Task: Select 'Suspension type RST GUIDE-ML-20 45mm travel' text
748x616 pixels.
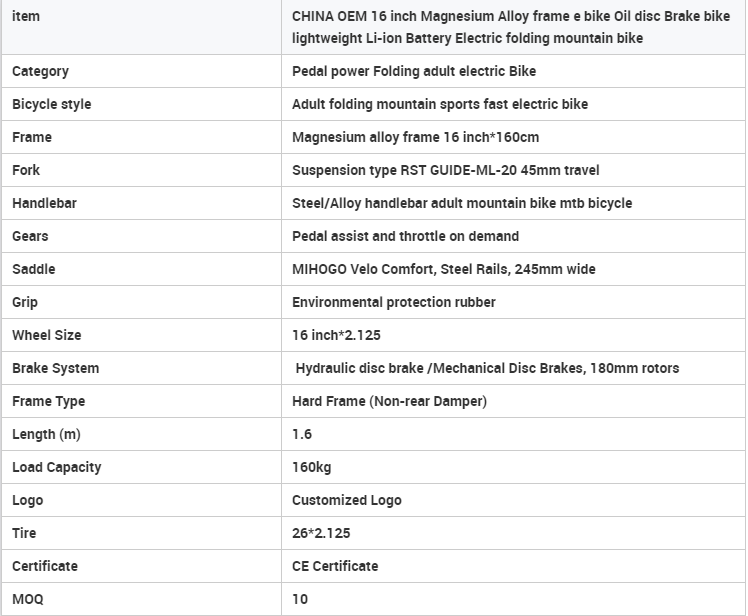Action: pos(445,170)
